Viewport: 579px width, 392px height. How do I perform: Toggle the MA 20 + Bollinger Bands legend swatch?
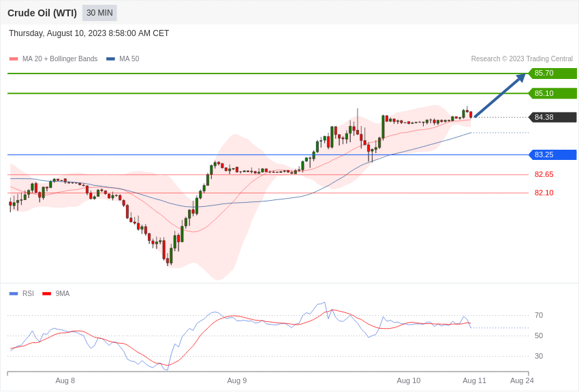click(14, 59)
